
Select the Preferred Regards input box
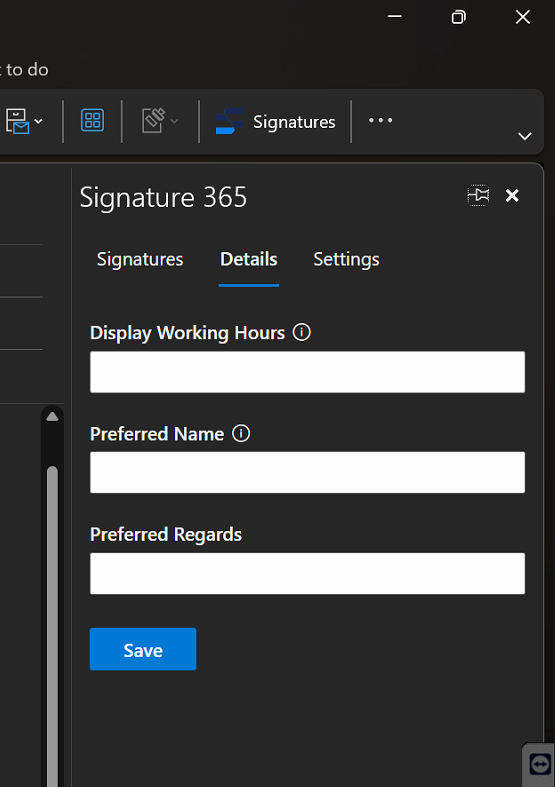pos(308,574)
